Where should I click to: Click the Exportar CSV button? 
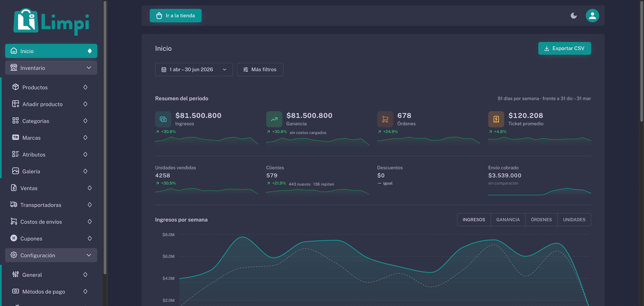click(x=565, y=48)
